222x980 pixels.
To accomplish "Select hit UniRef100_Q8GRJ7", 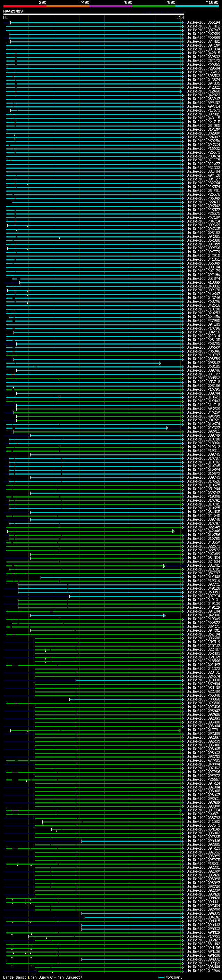I will tap(203, 99).
